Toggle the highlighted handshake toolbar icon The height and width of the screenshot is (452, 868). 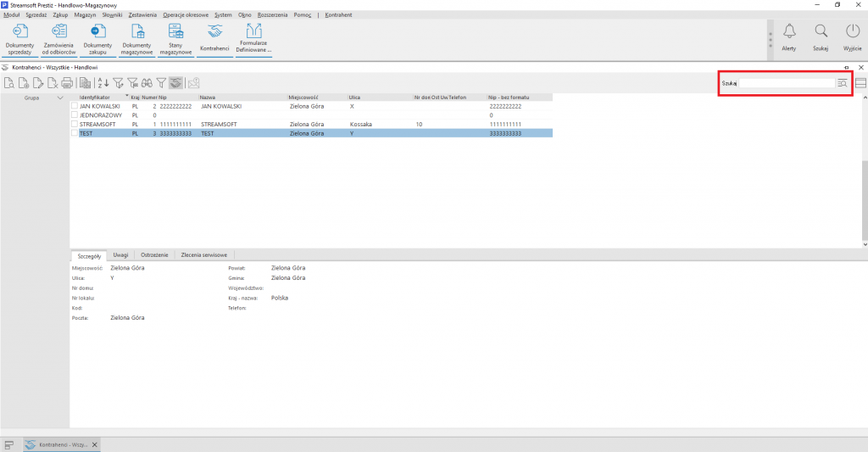[175, 83]
